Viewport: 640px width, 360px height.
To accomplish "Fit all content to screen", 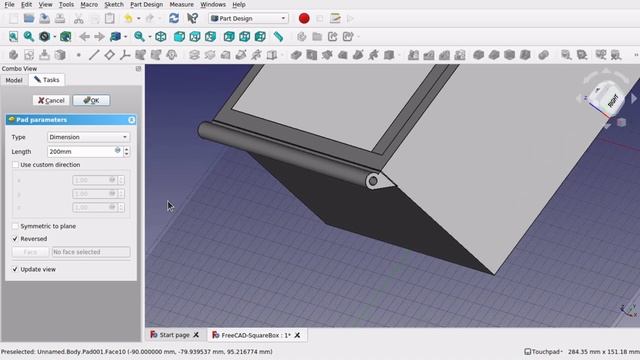I will [13, 37].
